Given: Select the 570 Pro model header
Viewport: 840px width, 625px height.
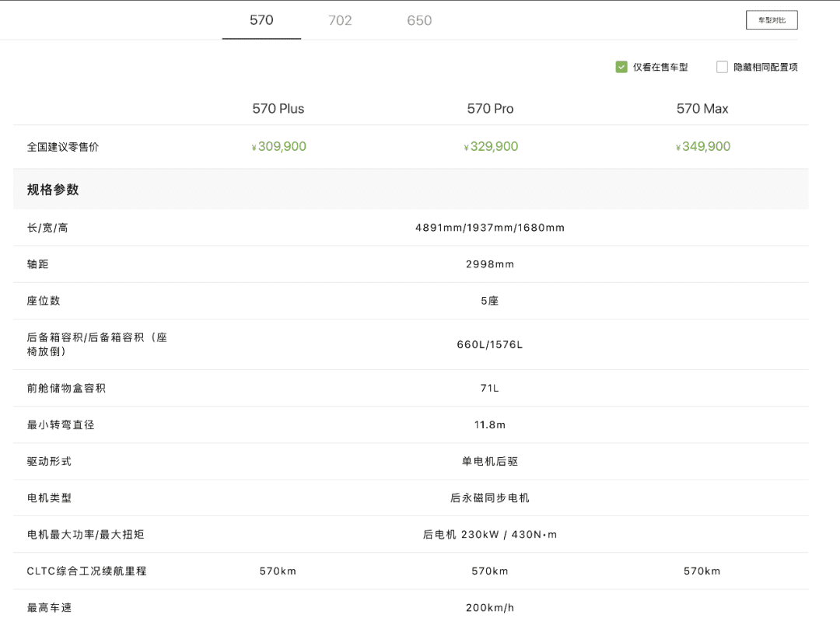Looking at the screenshot, I should [490, 109].
